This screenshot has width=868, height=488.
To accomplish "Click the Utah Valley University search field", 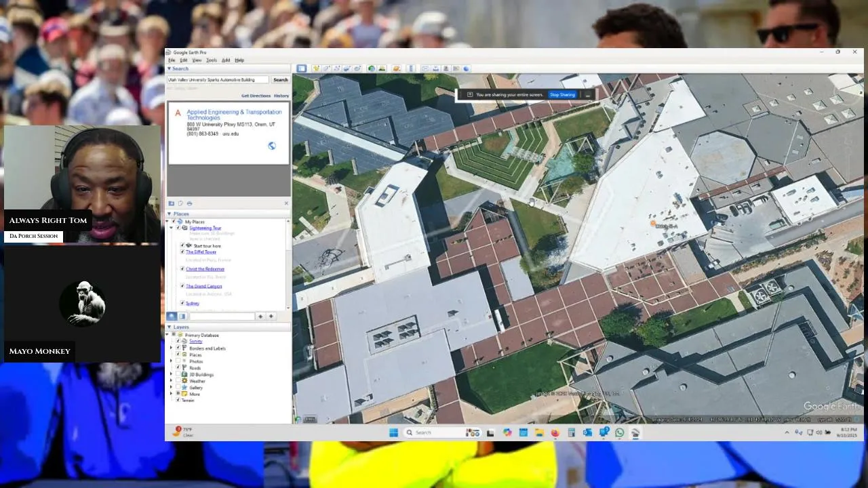I will [x=218, y=79].
